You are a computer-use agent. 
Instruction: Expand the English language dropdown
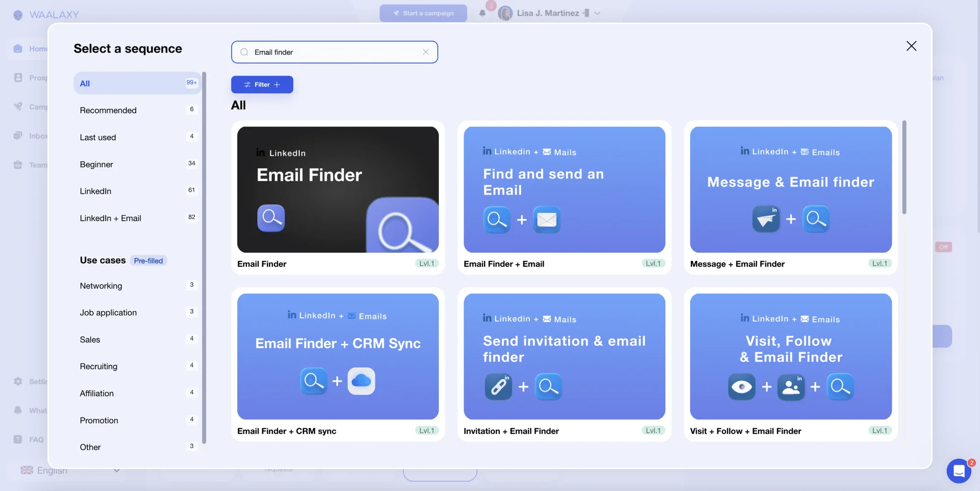pos(117,470)
